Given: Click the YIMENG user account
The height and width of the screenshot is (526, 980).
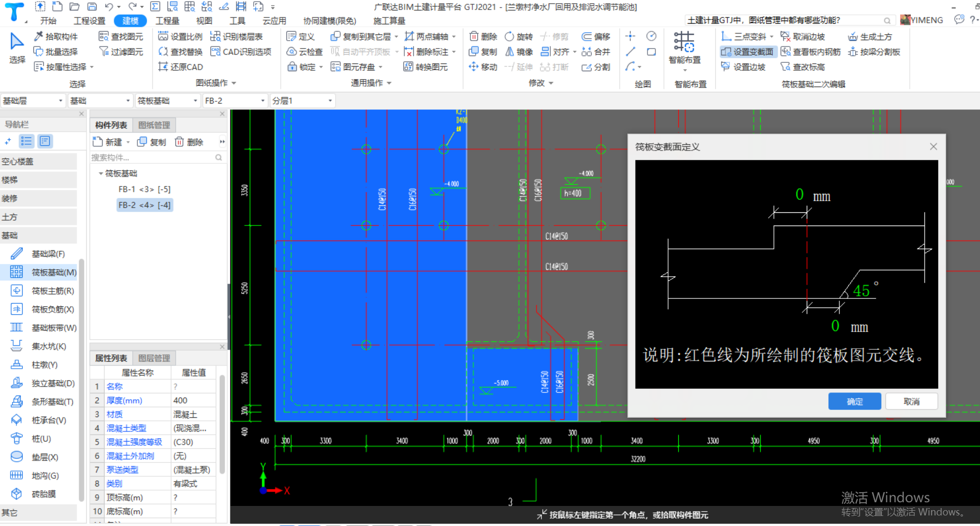Looking at the screenshot, I should [922, 20].
